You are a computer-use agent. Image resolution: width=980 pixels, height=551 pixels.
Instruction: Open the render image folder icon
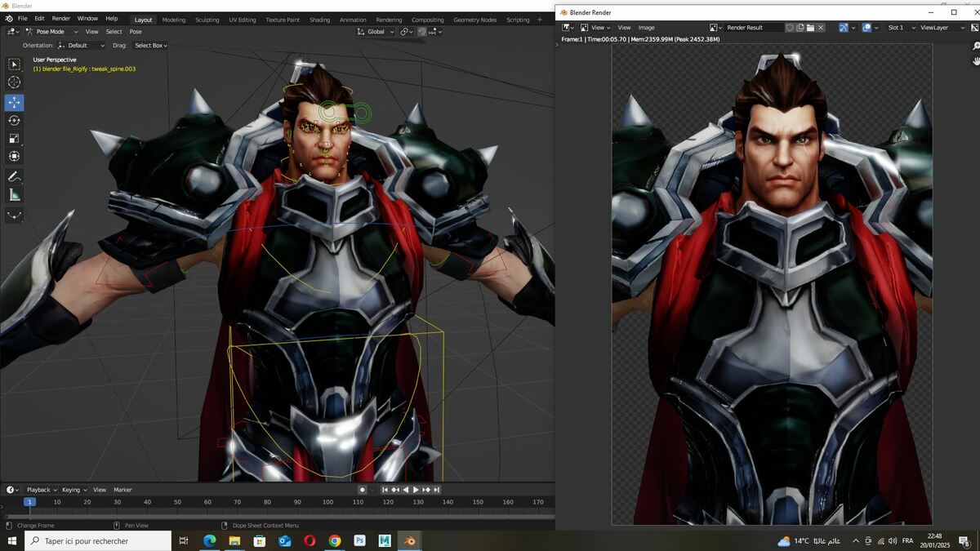click(x=810, y=28)
